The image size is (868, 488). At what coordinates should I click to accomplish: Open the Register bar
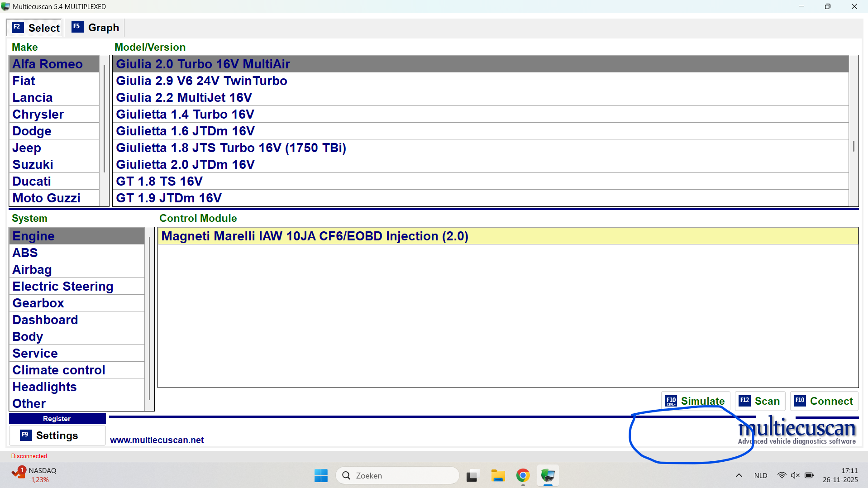57,419
